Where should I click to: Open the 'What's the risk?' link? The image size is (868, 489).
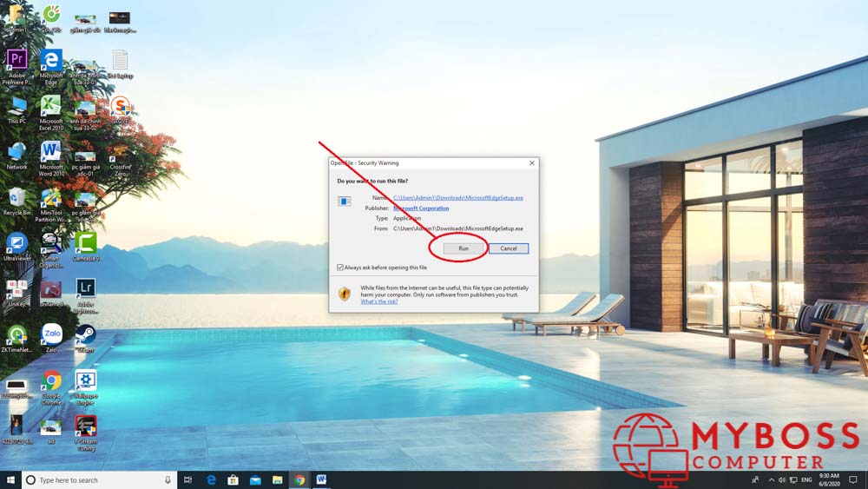tap(379, 301)
